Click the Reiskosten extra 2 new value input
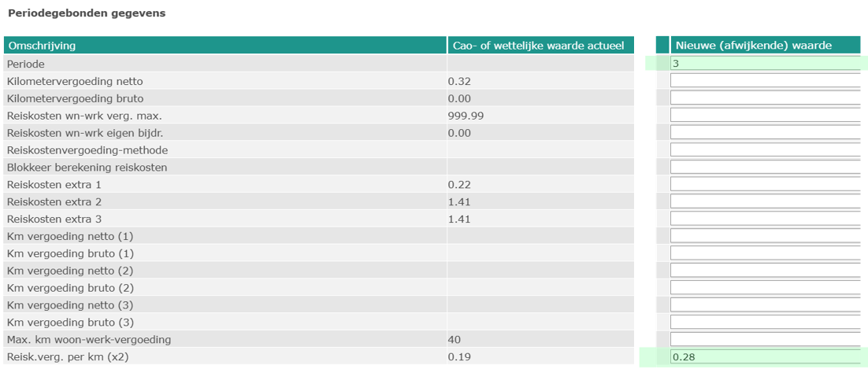 [x=764, y=201]
